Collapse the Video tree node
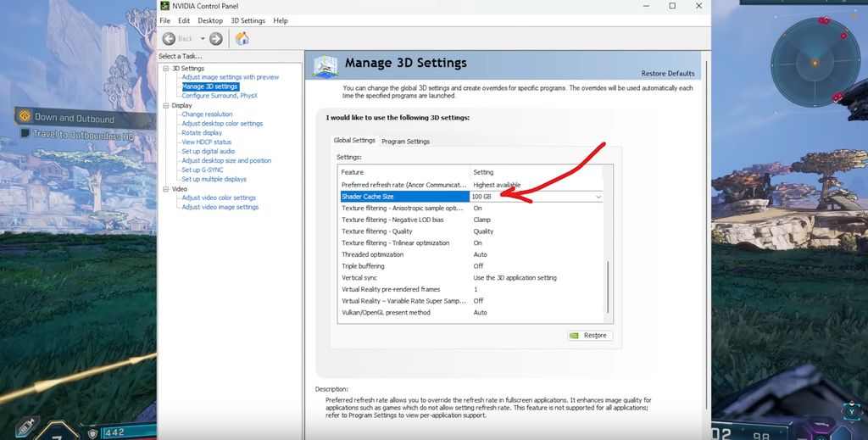The width and height of the screenshot is (868, 440). click(166, 189)
